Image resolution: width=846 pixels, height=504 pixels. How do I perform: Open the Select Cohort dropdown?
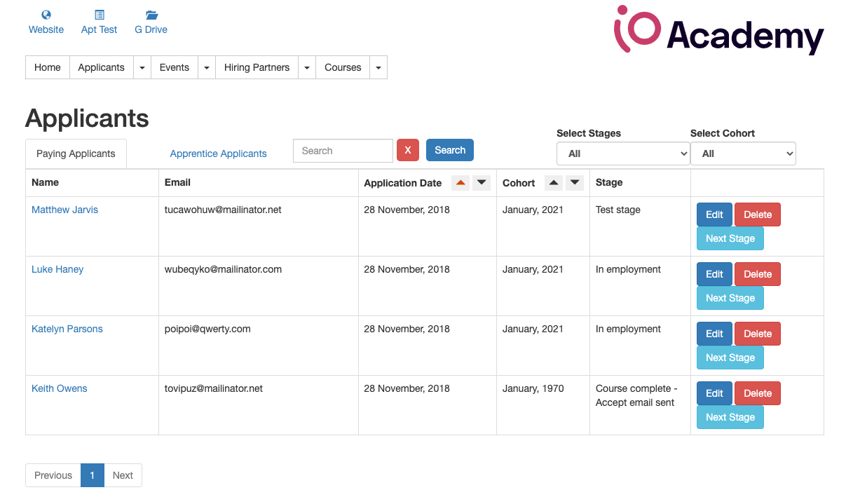[x=743, y=153]
